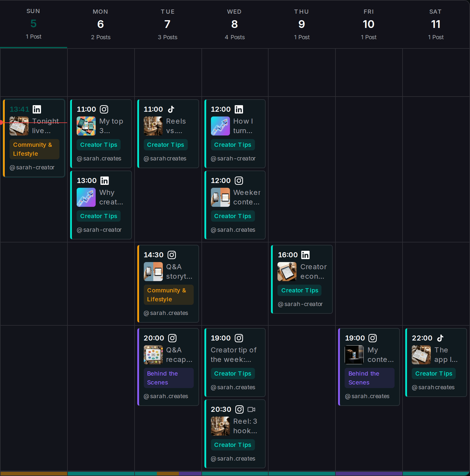Click LinkedIn icon on Thursday 16:00 post
The image size is (470, 476).
tap(305, 255)
